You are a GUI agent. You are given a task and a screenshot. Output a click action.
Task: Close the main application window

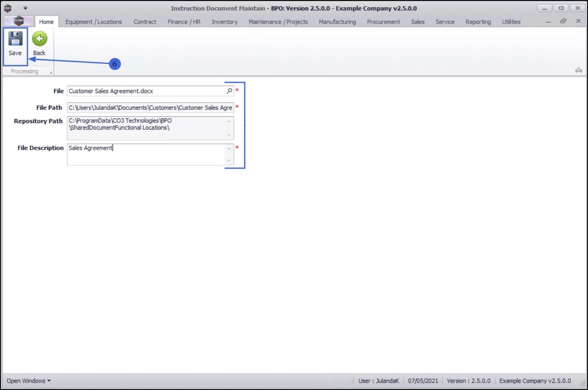[578, 8]
